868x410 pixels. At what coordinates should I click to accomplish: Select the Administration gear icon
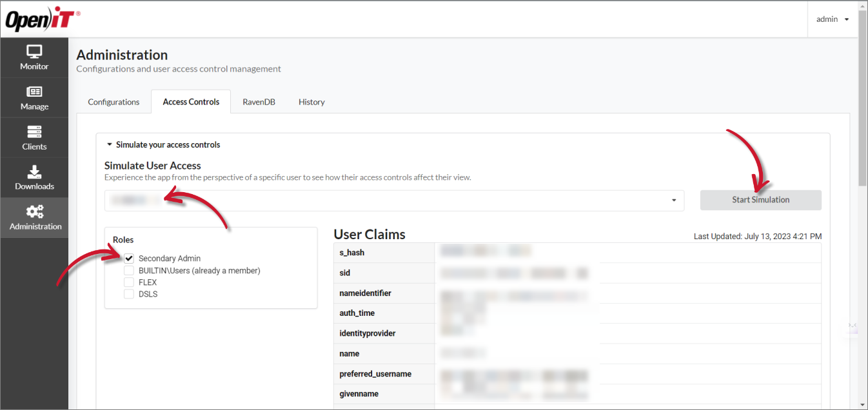34,217
